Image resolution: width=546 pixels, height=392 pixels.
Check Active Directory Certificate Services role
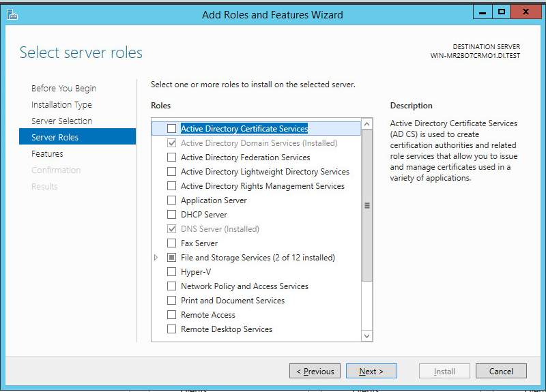[x=171, y=129]
